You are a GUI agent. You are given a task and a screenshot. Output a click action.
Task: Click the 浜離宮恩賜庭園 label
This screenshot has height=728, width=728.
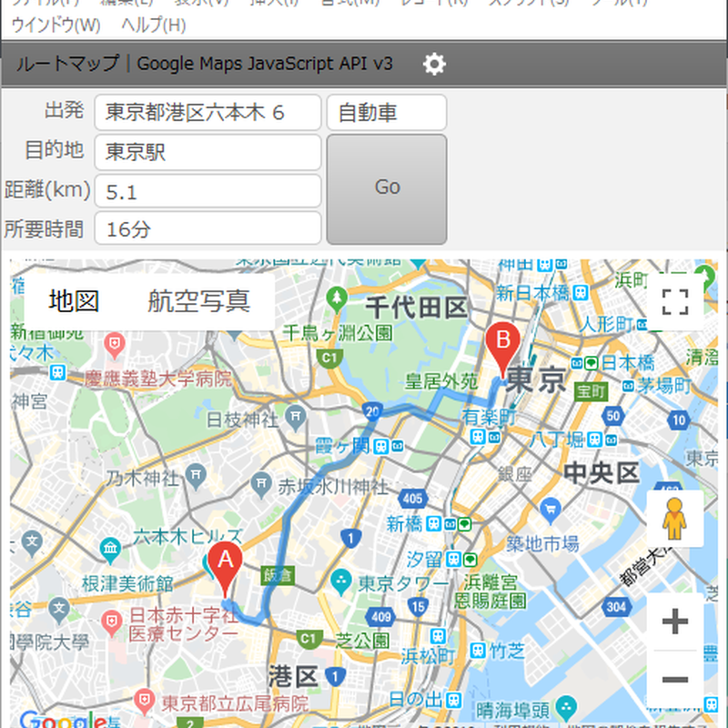click(490, 591)
